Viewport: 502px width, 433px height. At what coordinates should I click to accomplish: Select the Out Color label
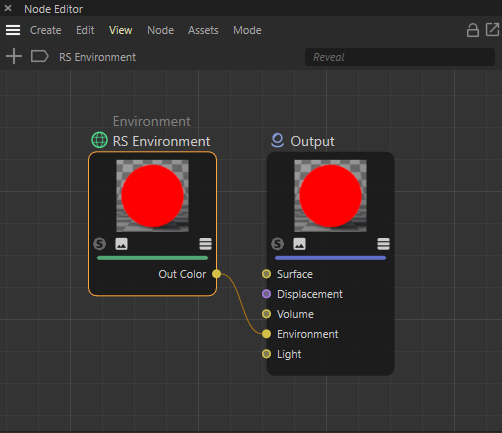click(182, 274)
